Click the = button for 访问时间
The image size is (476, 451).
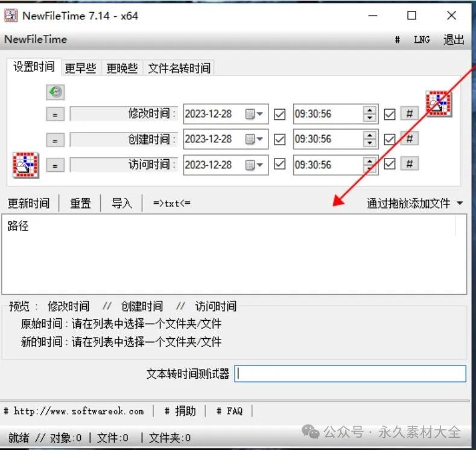pyautogui.click(x=56, y=165)
